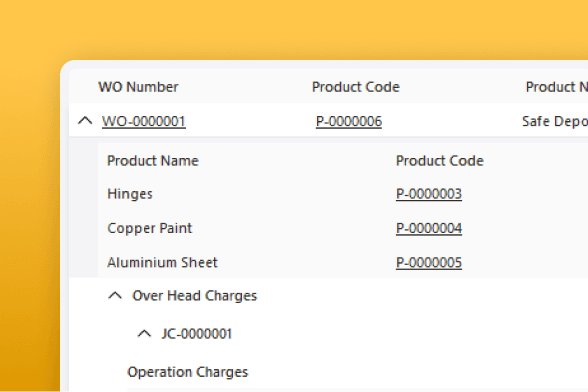Click the Safe Depo product name cell
The width and height of the screenshot is (588, 392).
click(555, 122)
